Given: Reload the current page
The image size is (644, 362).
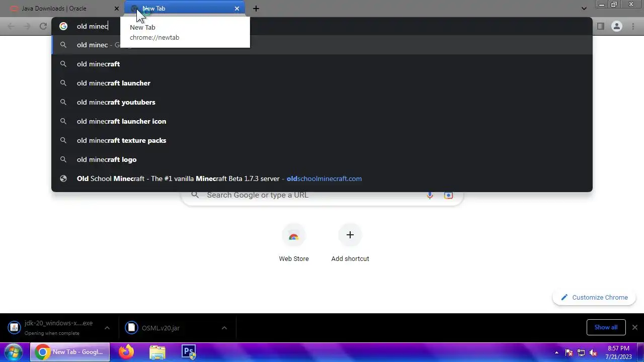Looking at the screenshot, I should [43, 26].
